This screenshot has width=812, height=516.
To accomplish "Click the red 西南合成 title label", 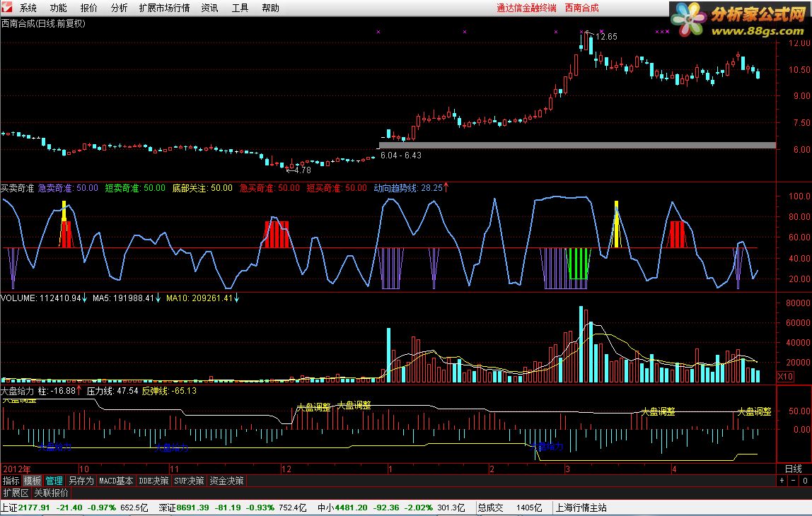I will pyautogui.click(x=581, y=8).
